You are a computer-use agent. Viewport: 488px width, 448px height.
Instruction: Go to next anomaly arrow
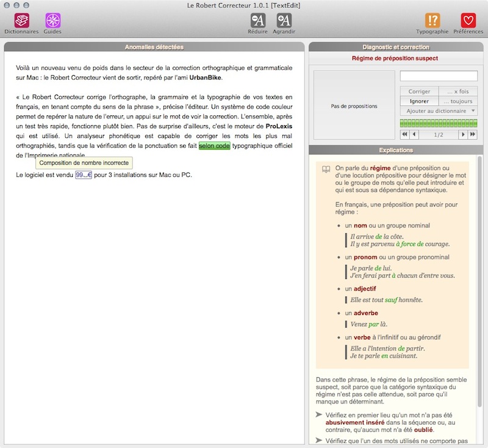coord(463,134)
